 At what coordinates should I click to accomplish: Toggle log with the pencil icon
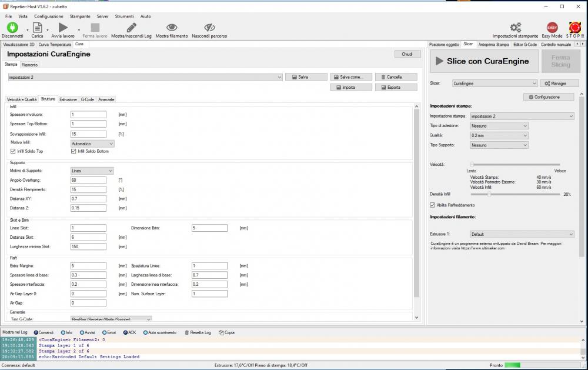coord(131,28)
